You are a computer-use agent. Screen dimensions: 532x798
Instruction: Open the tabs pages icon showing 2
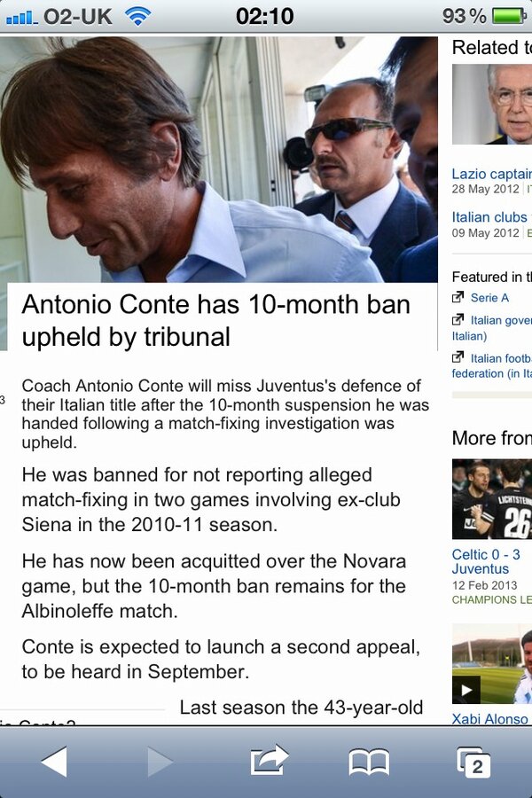pos(474,762)
